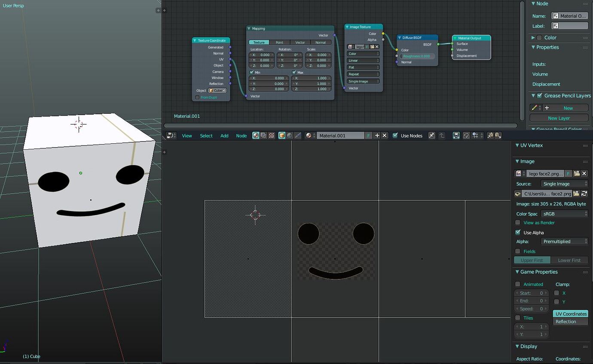Click the Speed value slider in Game Properties
593x364 pixels.
click(x=532, y=309)
